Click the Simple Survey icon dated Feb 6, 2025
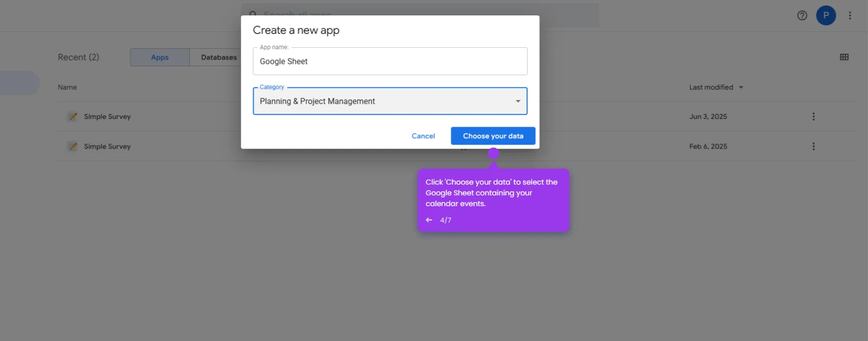The image size is (868, 341). (x=73, y=146)
